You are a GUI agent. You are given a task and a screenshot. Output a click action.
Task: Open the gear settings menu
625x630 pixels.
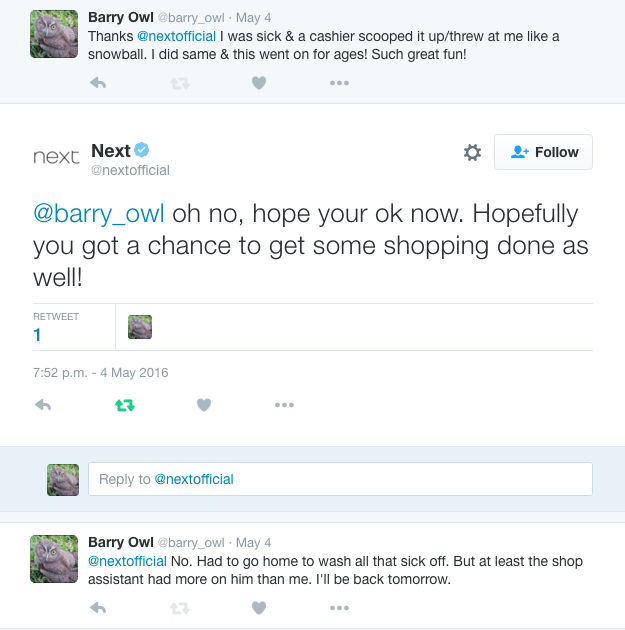472,152
